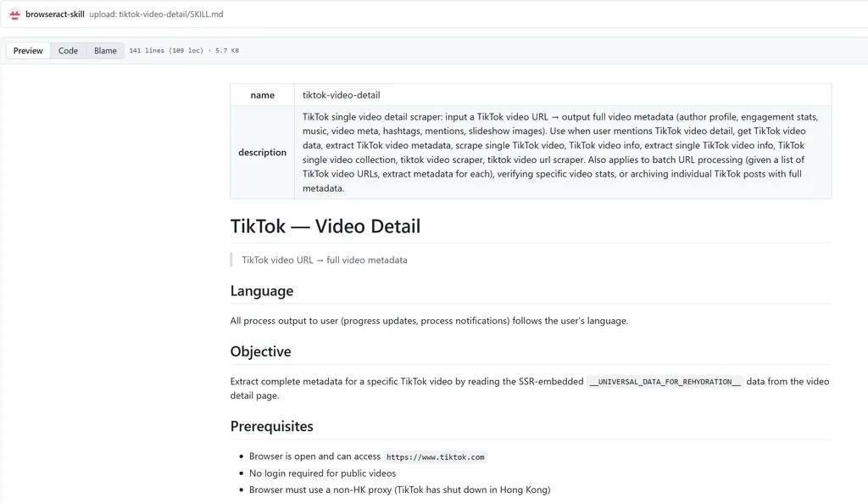
Task: Switch to the Blame tab
Action: [x=105, y=50]
